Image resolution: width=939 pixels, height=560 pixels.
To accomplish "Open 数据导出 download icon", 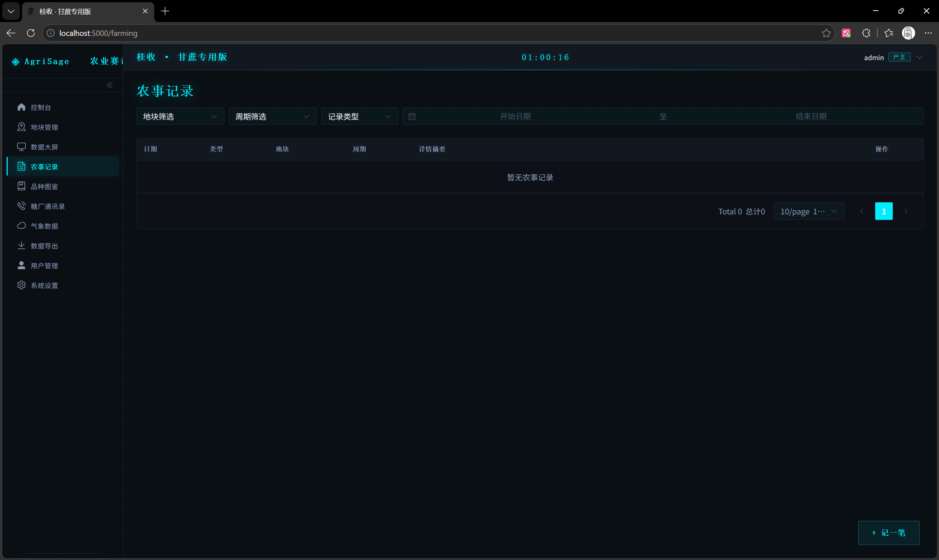I will click(22, 246).
